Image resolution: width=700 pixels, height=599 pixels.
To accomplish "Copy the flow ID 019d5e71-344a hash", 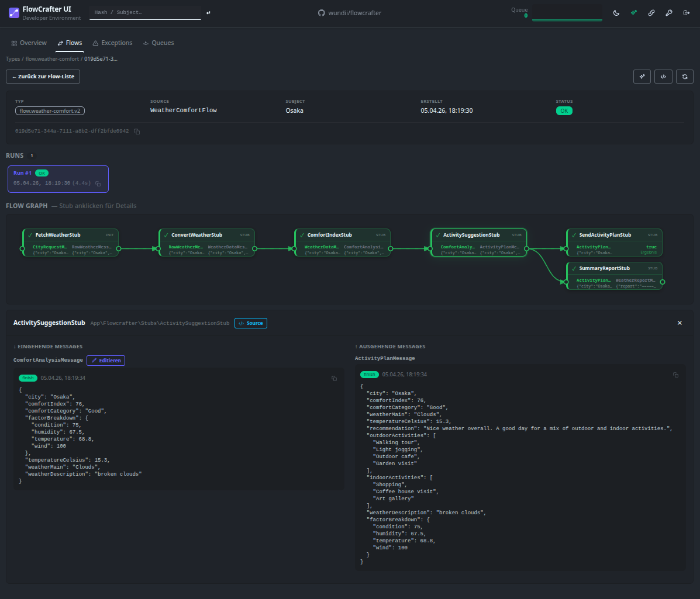I will point(137,131).
